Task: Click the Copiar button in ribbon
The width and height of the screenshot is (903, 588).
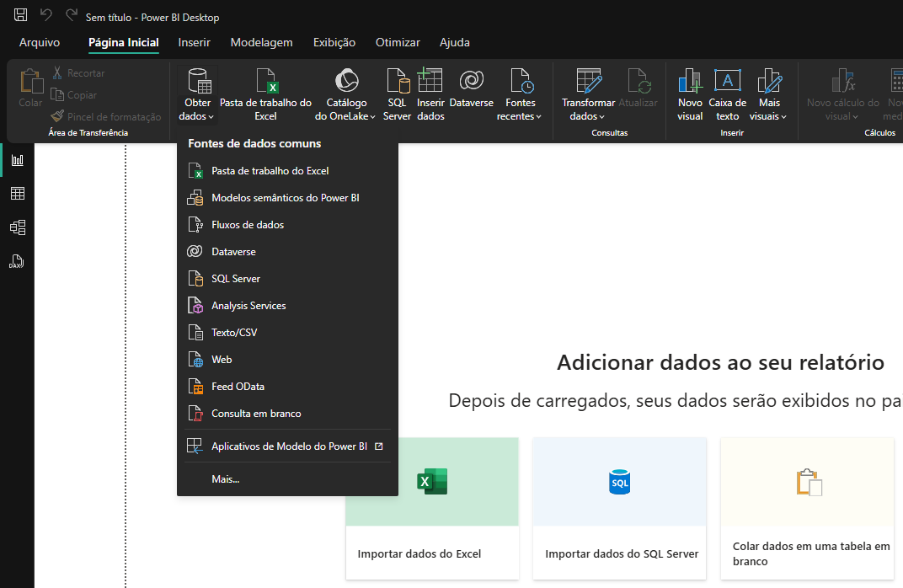Action: tap(74, 95)
